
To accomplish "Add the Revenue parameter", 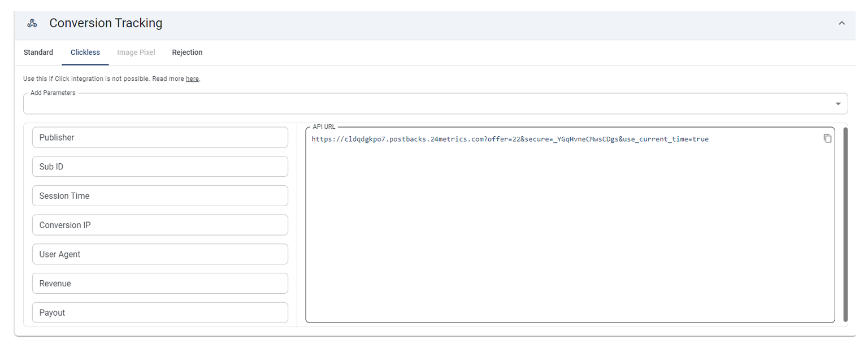I will pos(160,284).
